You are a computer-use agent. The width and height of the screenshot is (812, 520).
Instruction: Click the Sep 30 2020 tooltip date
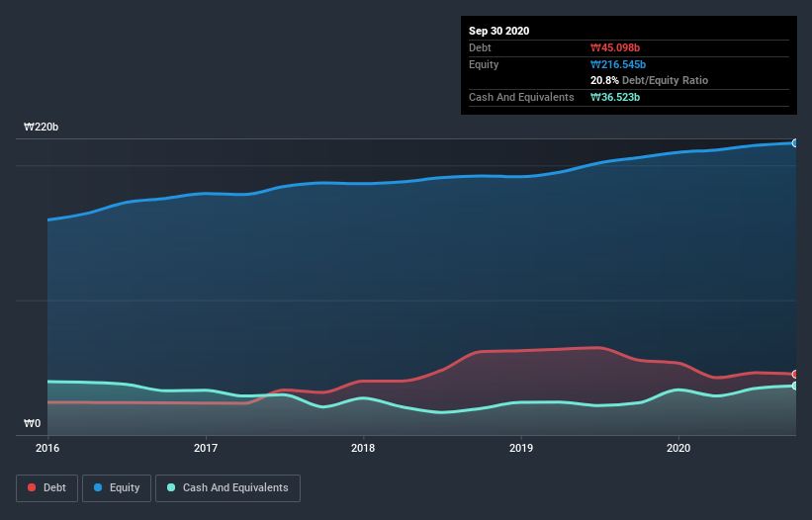point(498,31)
